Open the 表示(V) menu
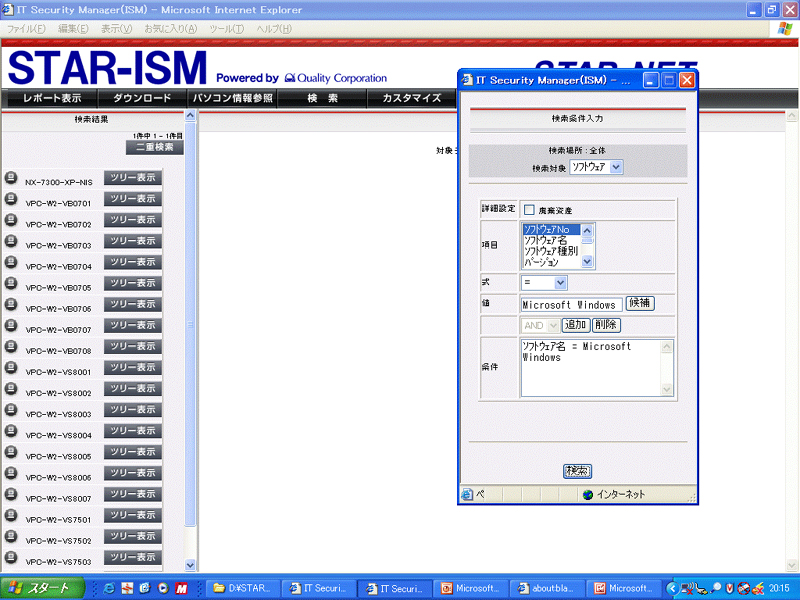 116,29
